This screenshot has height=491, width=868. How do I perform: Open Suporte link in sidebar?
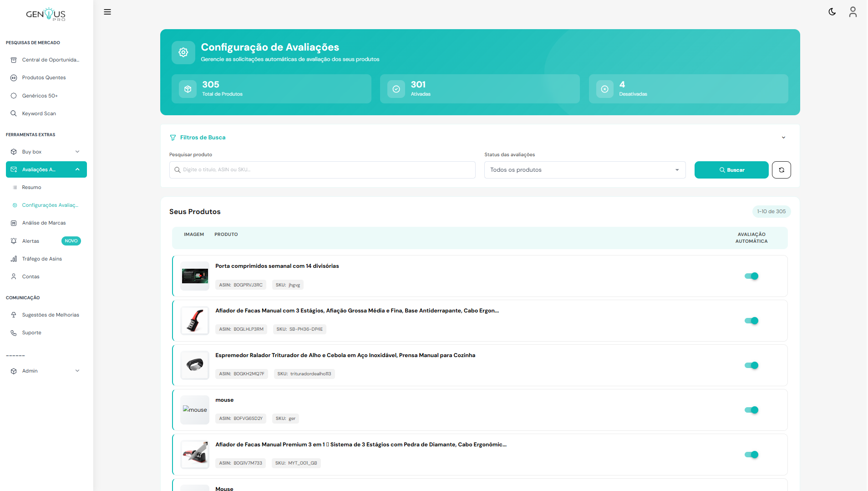pos(31,332)
